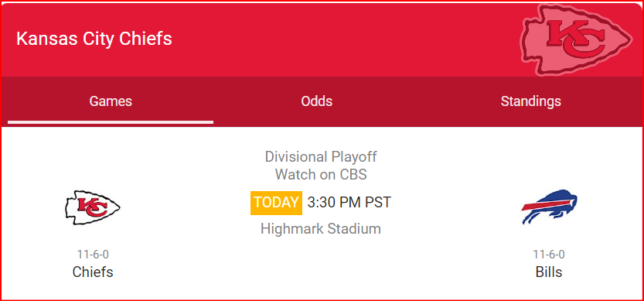Image resolution: width=644 pixels, height=301 pixels.
Task: Click the white underline beneath Games tab
Action: 111,122
